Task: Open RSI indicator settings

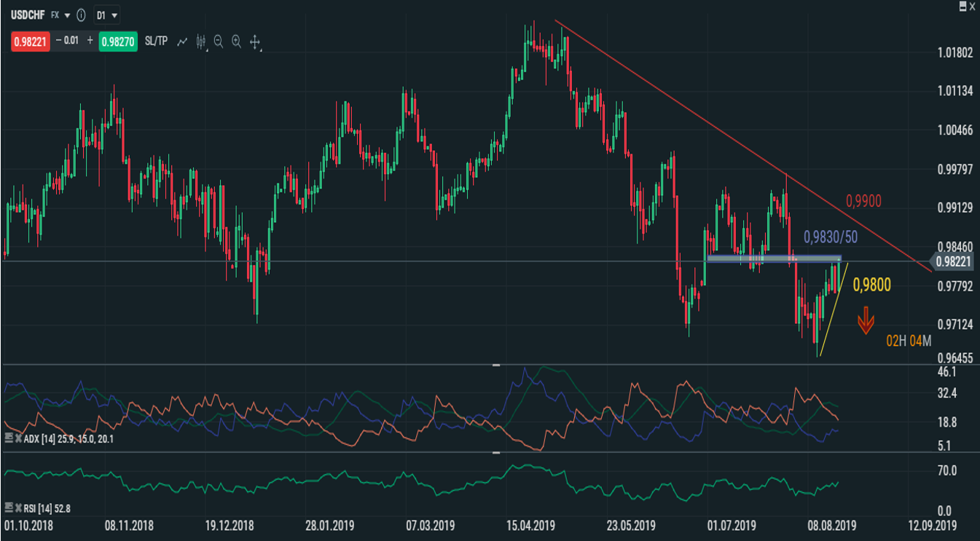Action: 9,508
